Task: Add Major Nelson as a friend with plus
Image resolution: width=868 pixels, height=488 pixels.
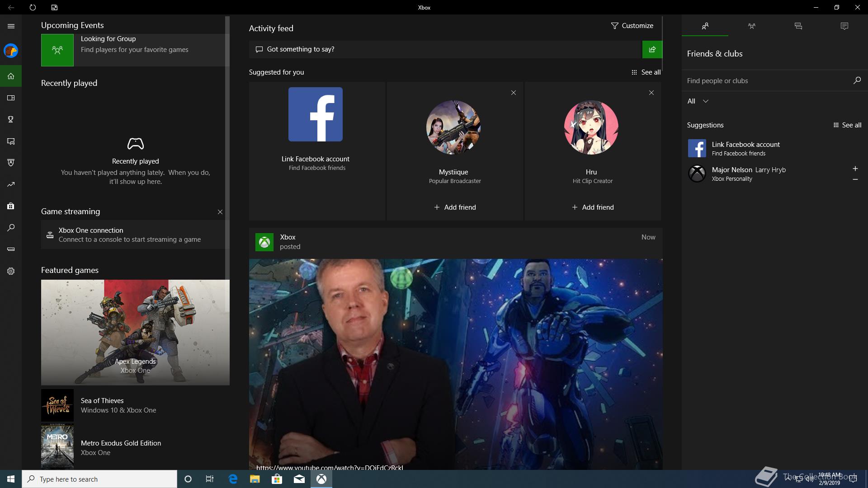Action: (x=855, y=169)
